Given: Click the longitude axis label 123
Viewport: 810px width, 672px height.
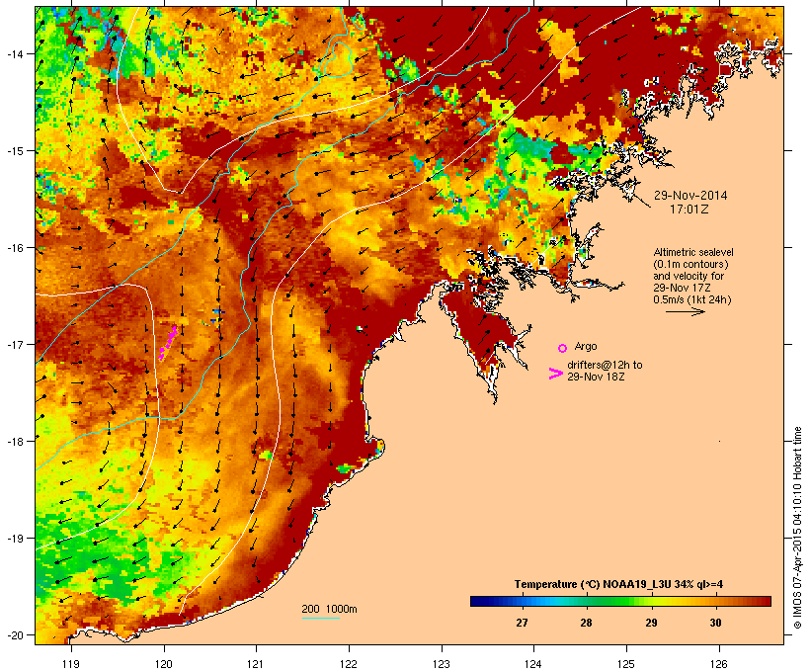Looking at the screenshot, I should (x=442, y=664).
